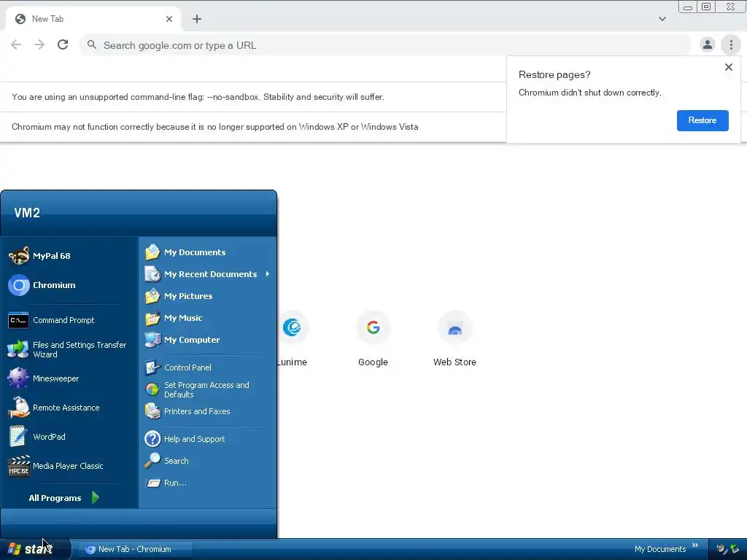Click the browser back arrow
This screenshot has height=560, width=747.
pos(16,44)
